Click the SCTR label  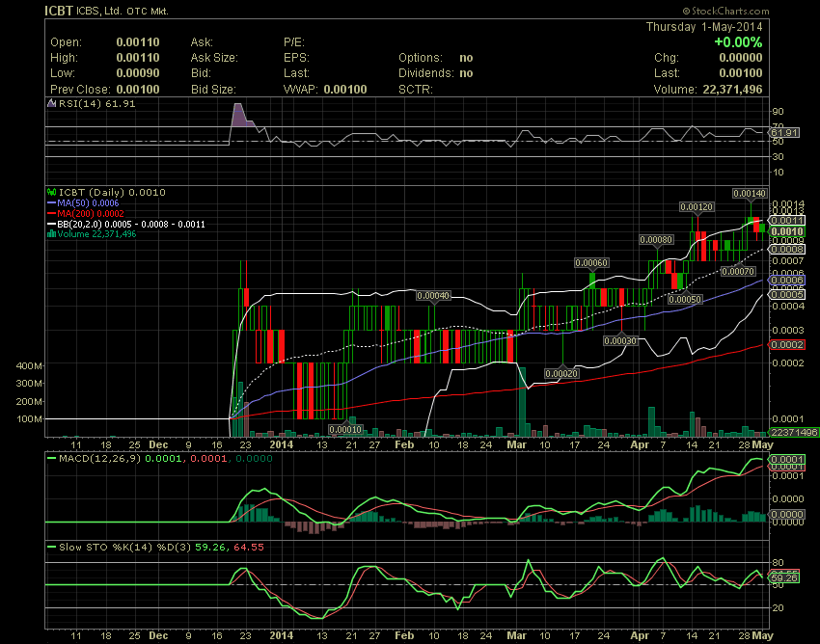pyautogui.click(x=416, y=90)
